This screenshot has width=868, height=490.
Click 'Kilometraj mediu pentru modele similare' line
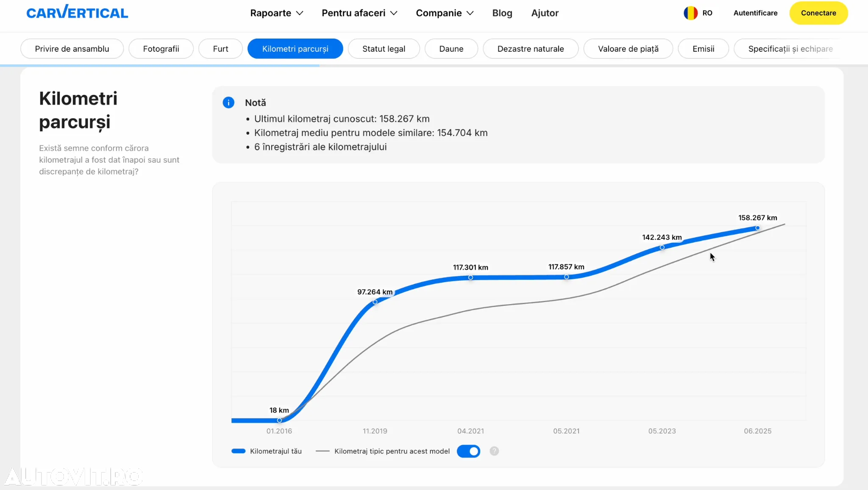371,133
